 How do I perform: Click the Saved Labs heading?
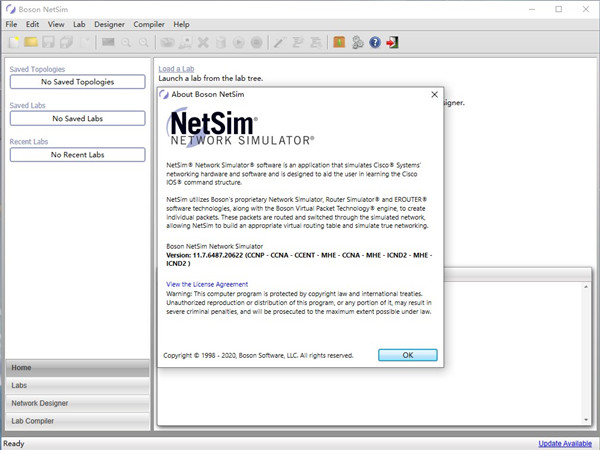click(28, 105)
